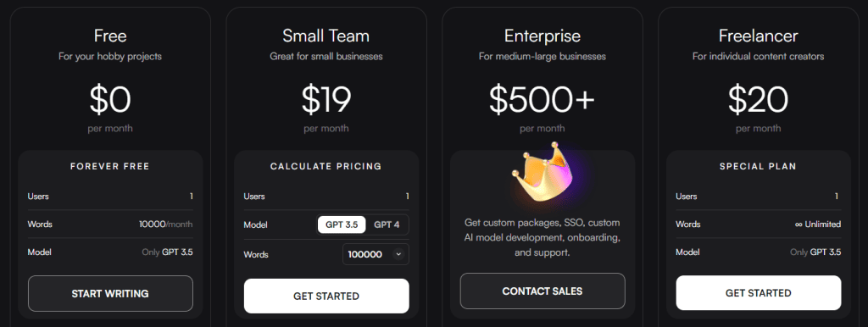Screen dimensions: 868x327
Task: Click the Enterprise plan heading
Action: [x=542, y=36]
